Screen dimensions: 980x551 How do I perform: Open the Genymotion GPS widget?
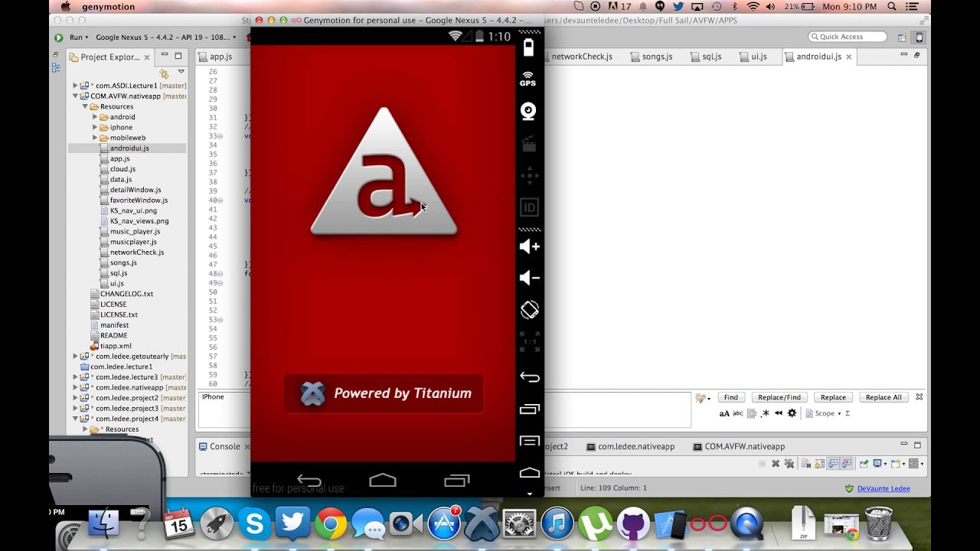528,79
